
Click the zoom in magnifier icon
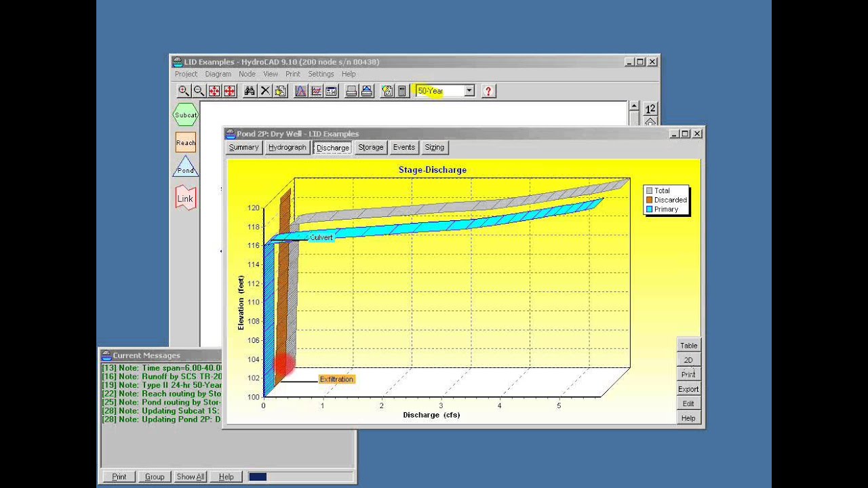(x=184, y=91)
